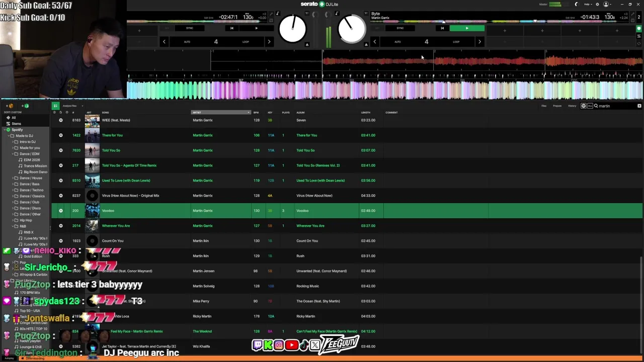Open the settings gear icon
644x362 pixels.
(597, 4)
